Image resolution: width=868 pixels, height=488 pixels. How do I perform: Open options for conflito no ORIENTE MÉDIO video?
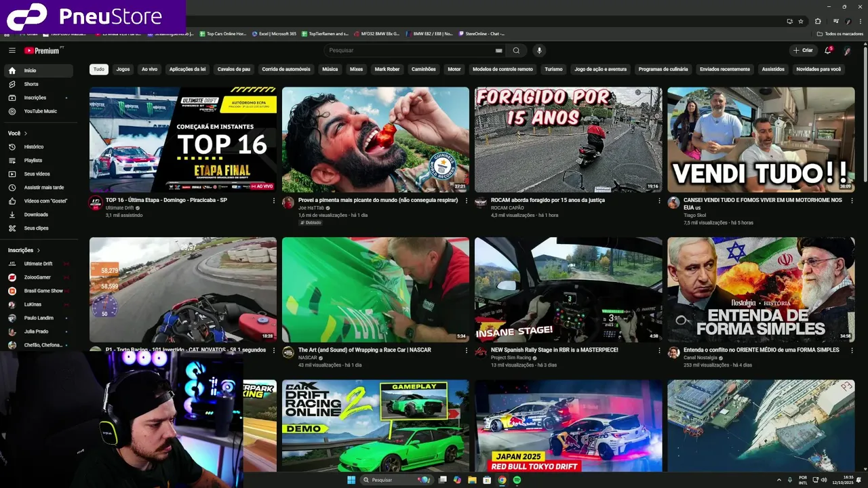pyautogui.click(x=852, y=350)
